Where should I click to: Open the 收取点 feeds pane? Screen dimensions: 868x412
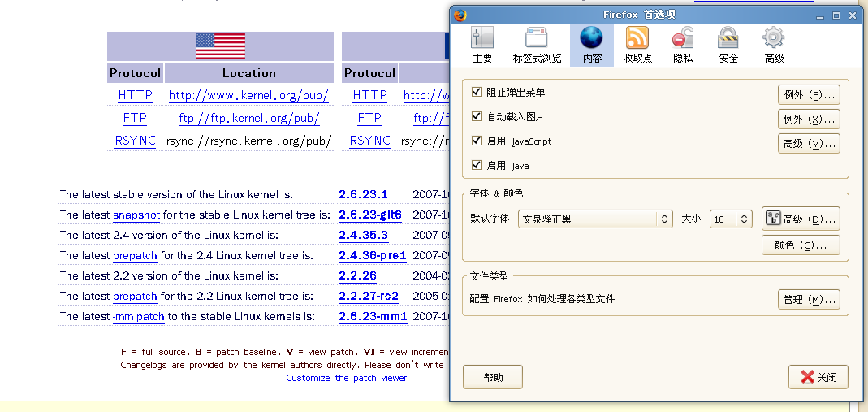point(637,46)
